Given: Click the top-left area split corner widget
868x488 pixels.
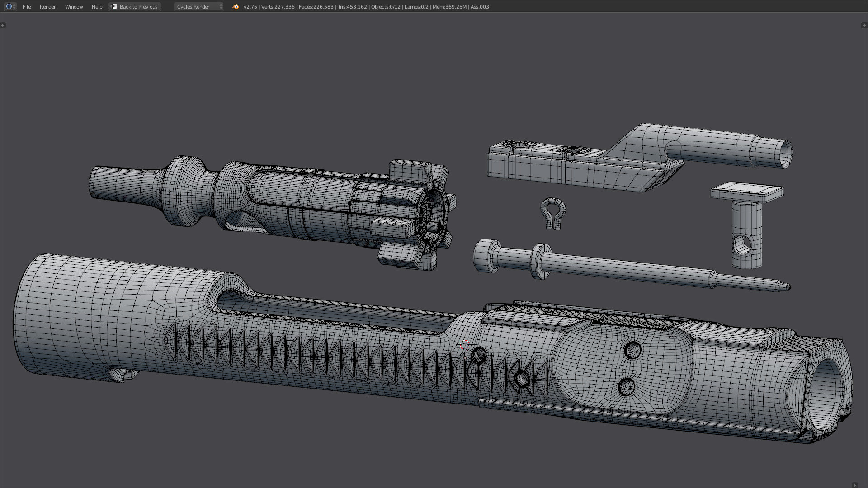Looking at the screenshot, I should 3,25.
